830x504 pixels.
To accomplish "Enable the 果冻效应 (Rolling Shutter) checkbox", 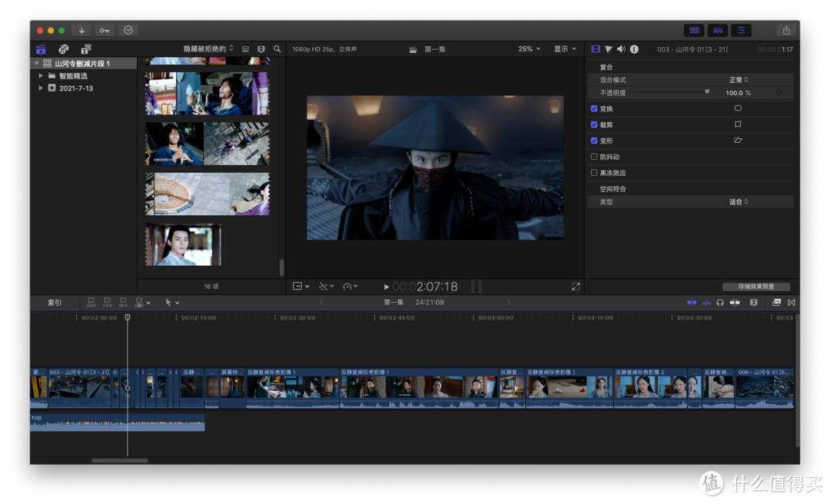I will [594, 172].
